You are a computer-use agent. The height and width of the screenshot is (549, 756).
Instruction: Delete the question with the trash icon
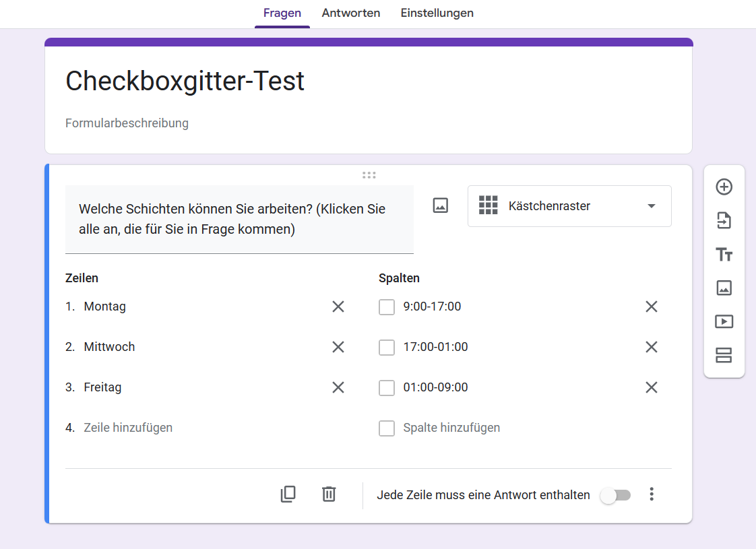pyautogui.click(x=329, y=494)
